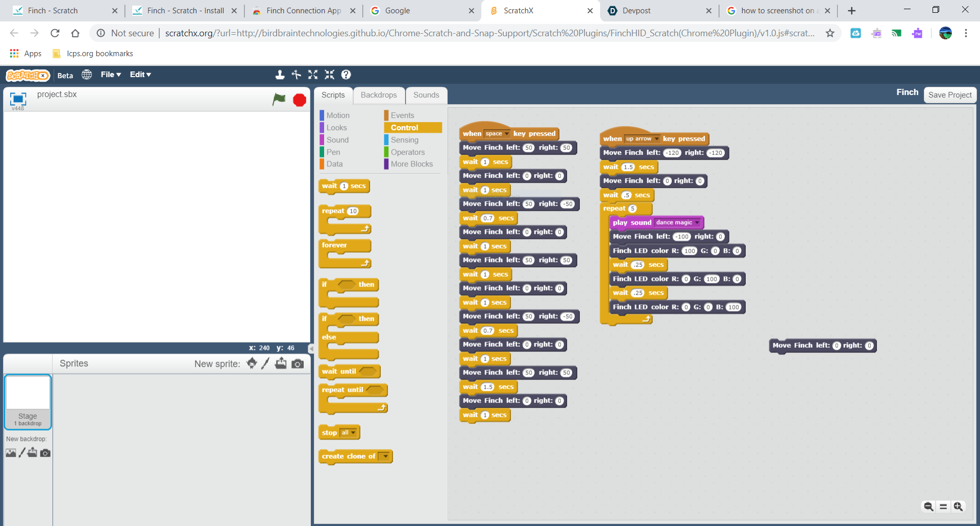Go to browser home page
980x526 pixels.
pyautogui.click(x=75, y=33)
